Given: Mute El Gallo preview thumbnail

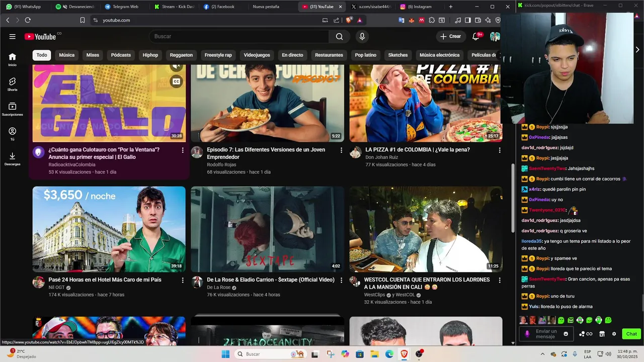Looking at the screenshot, I should (176, 66).
